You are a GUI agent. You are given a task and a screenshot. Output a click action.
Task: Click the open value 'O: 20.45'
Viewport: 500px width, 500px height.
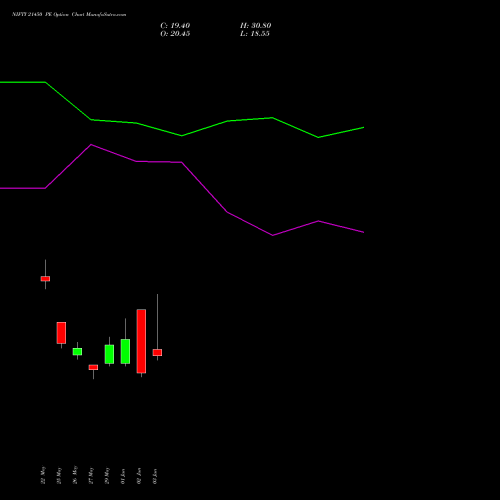coord(175,34)
